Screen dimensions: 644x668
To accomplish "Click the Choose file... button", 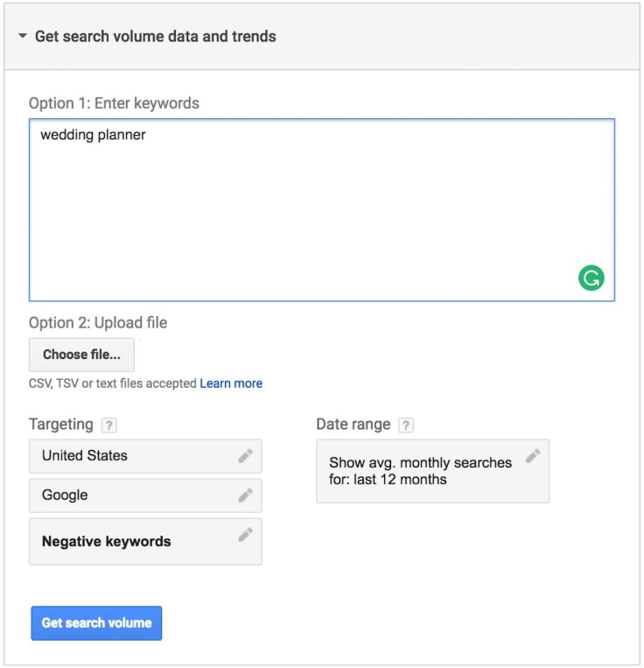I will pyautogui.click(x=81, y=355).
